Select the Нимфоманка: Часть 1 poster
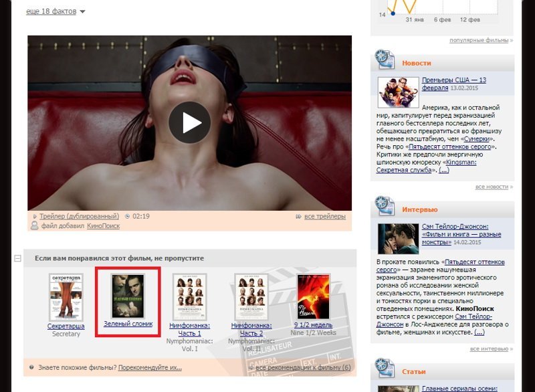The width and height of the screenshot is (535, 392). [x=189, y=296]
